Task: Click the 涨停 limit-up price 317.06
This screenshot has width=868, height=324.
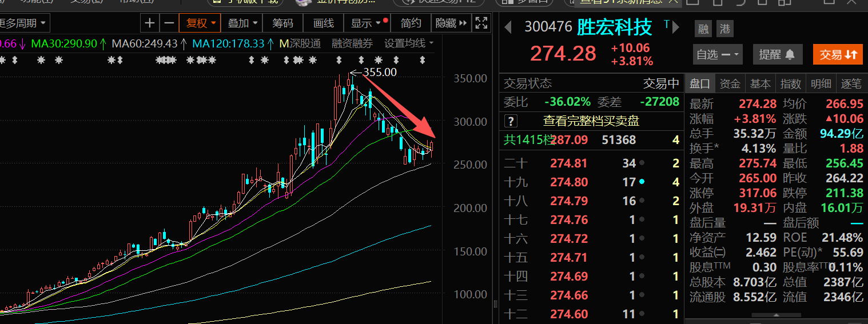Action: click(758, 193)
